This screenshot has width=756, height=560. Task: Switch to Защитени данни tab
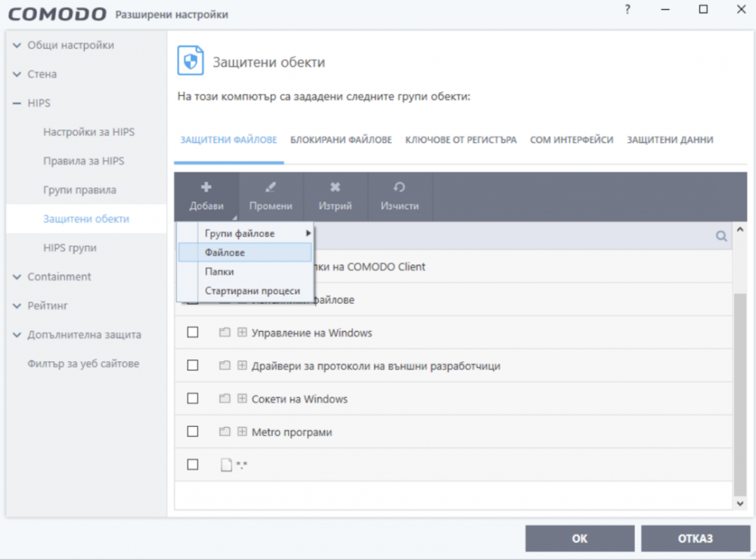coord(670,140)
